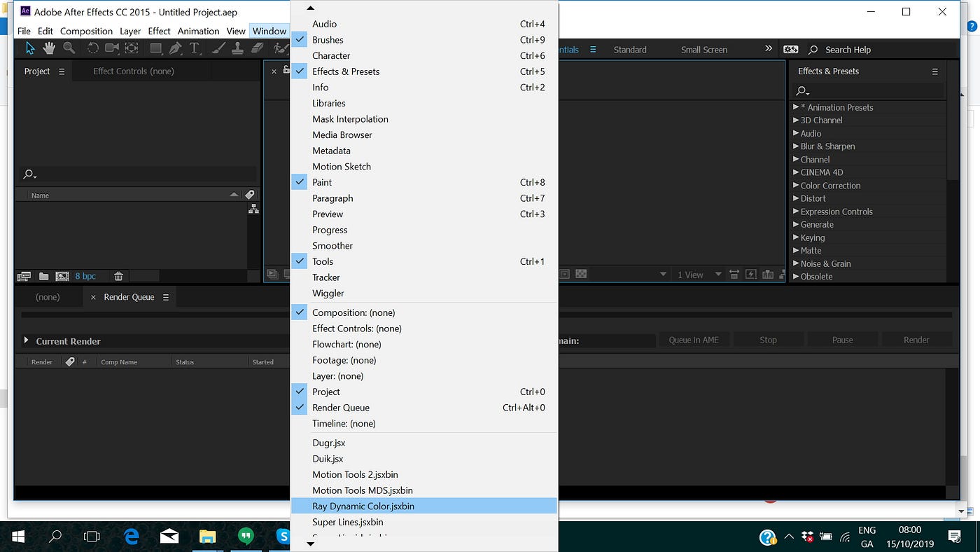Click the Fast Previews lightning icon
The height and width of the screenshot is (552, 980).
(x=750, y=275)
